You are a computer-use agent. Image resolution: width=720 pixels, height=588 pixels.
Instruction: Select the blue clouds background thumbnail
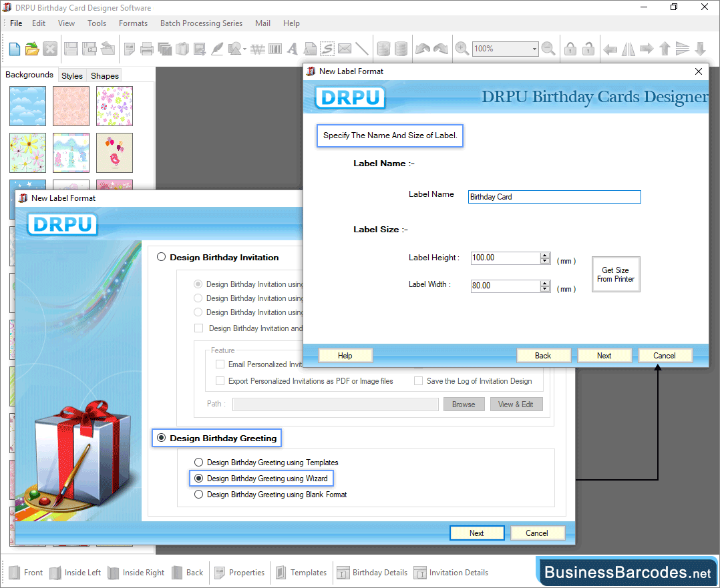tap(27, 106)
